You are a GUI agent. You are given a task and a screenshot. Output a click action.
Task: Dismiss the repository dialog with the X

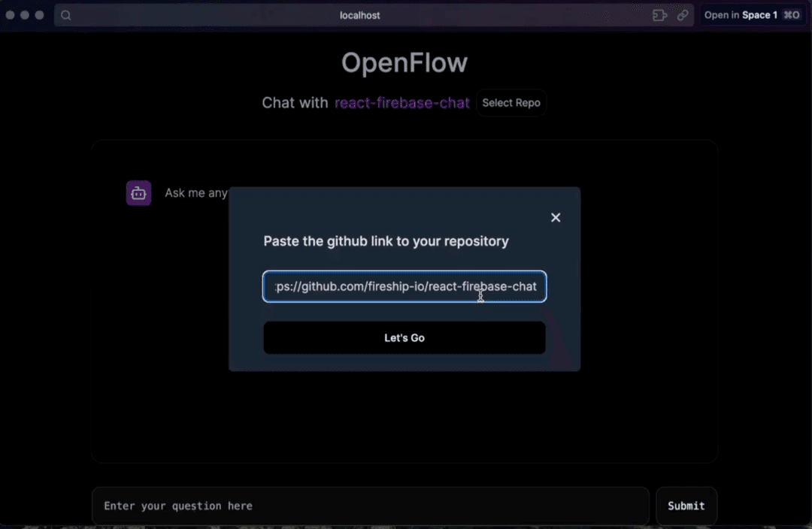556,218
